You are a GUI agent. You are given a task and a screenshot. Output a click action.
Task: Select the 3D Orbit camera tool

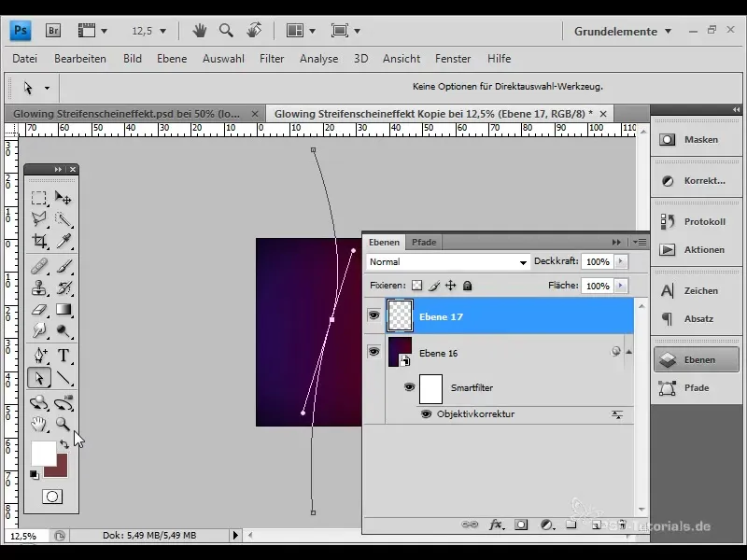click(x=63, y=403)
